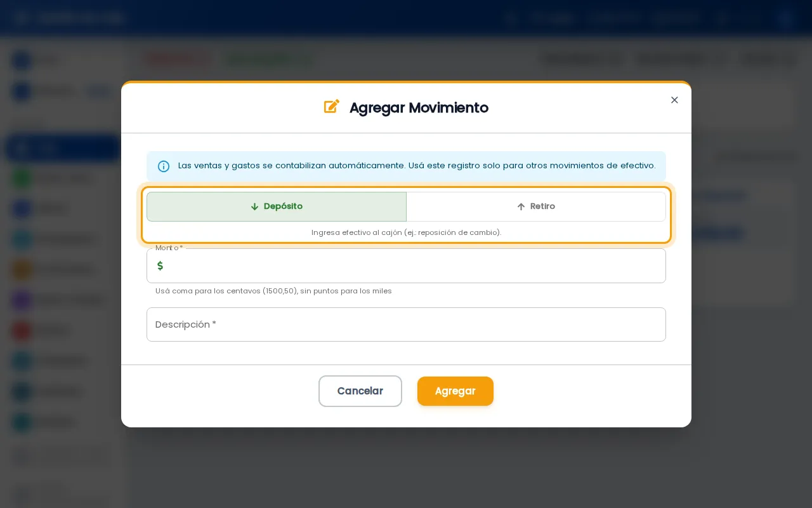Image resolution: width=812 pixels, height=508 pixels.
Task: Click the Monto amount field
Action: coord(406,265)
